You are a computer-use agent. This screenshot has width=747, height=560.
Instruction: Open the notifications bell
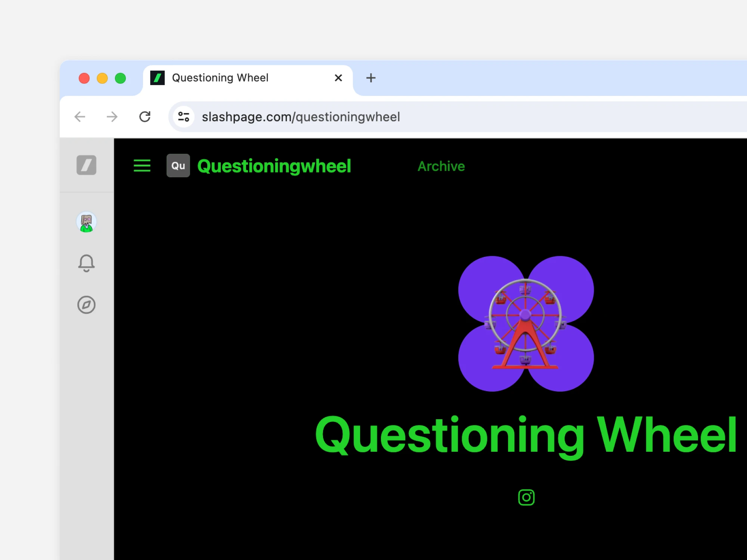pos(86,263)
